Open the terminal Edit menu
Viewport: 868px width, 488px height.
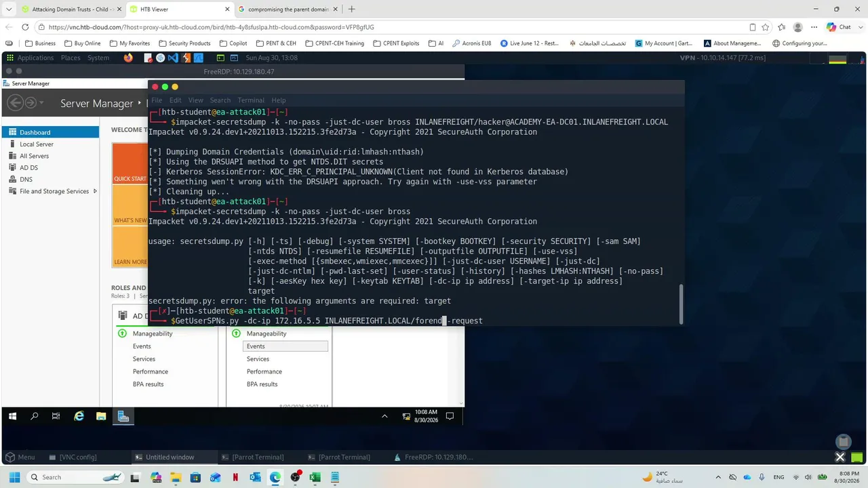click(x=176, y=100)
